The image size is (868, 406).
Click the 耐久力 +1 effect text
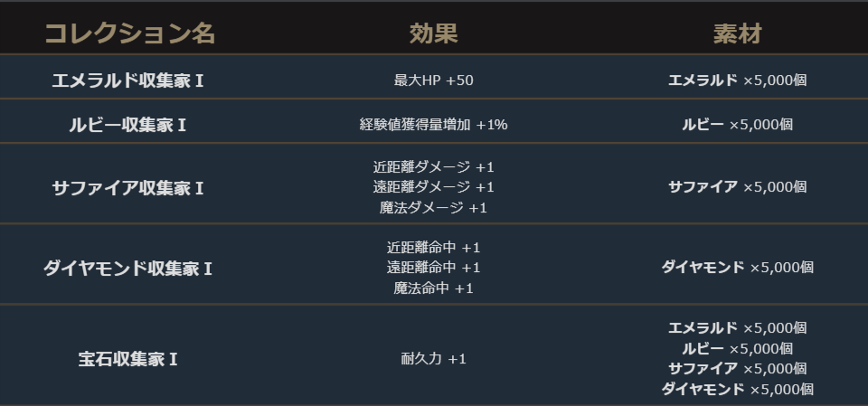433,359
